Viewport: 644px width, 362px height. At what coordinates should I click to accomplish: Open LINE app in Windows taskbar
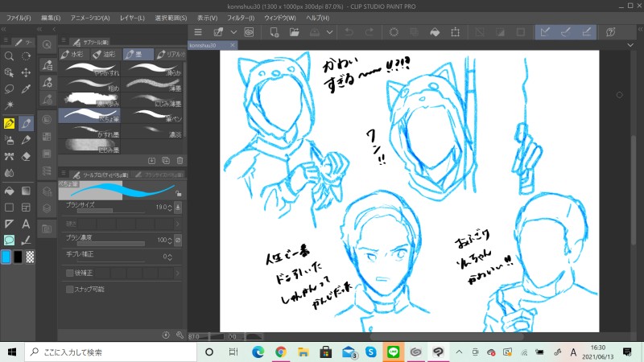pyautogui.click(x=393, y=352)
